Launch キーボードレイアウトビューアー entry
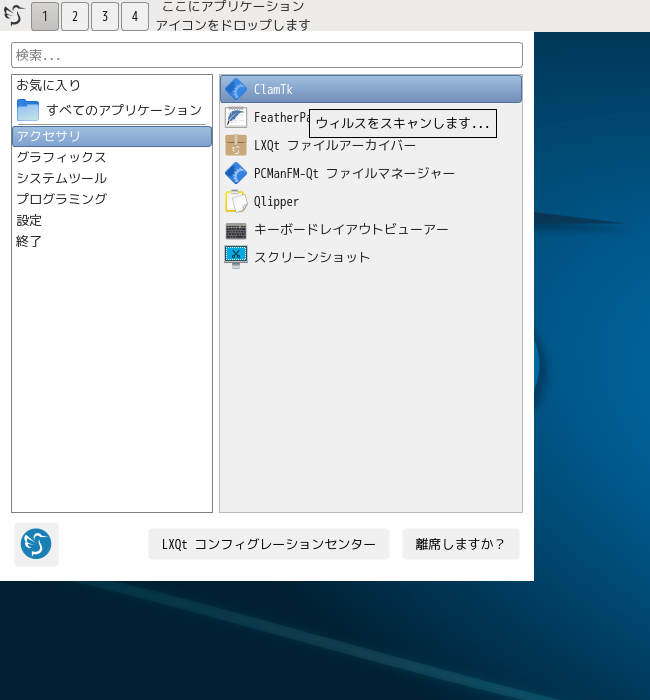 click(x=371, y=229)
